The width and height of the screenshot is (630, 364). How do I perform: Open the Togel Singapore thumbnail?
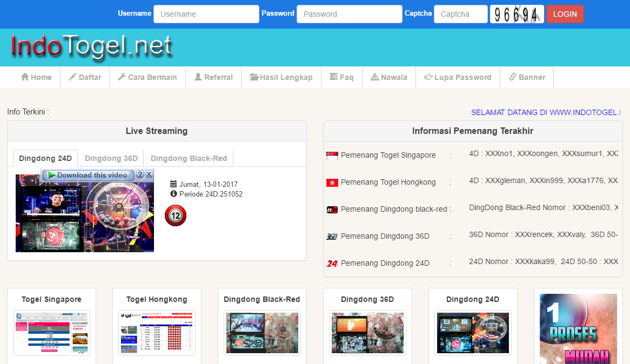tap(51, 333)
